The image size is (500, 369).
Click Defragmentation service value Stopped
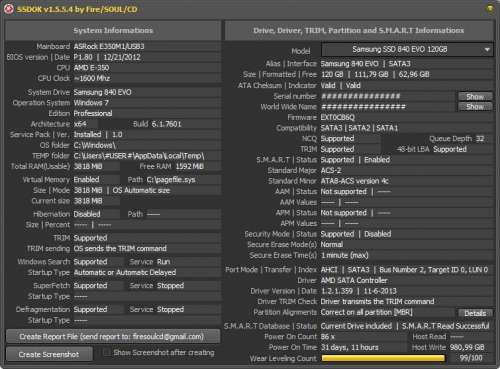coord(170,309)
